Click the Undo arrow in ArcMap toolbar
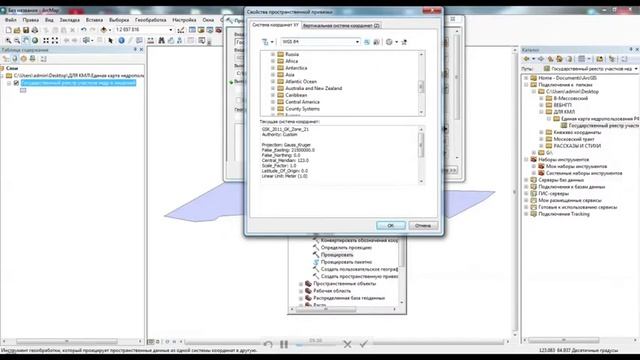The height and width of the screenshot is (360, 640). (83, 30)
